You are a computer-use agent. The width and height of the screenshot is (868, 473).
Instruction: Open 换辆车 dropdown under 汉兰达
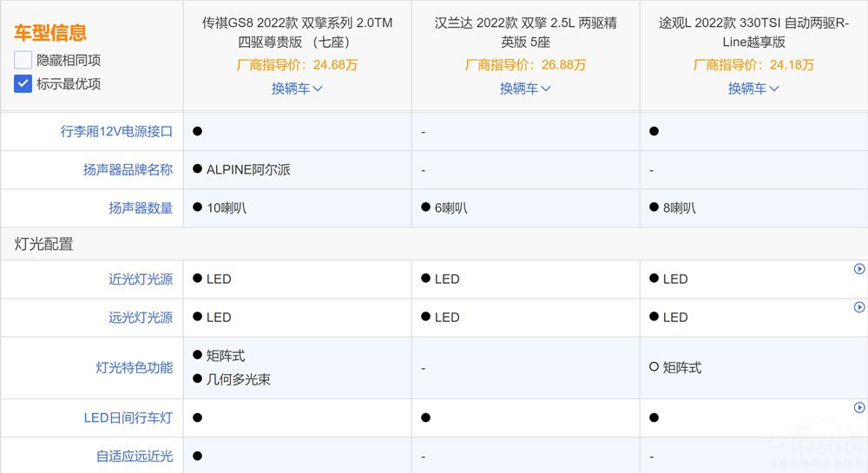[525, 89]
